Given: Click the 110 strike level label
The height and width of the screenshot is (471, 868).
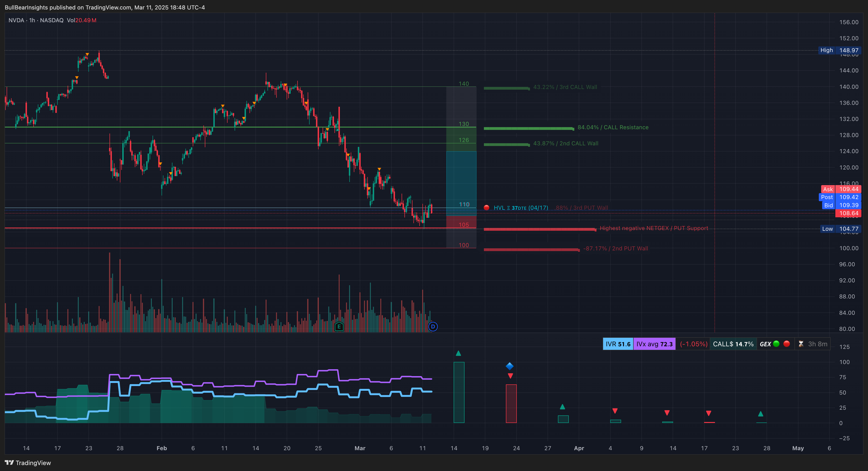Looking at the screenshot, I should [464, 204].
